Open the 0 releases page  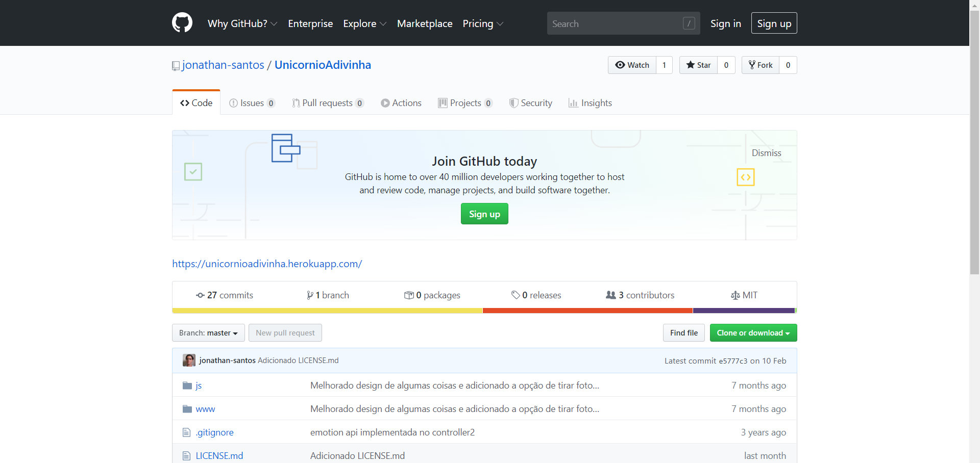(x=536, y=295)
